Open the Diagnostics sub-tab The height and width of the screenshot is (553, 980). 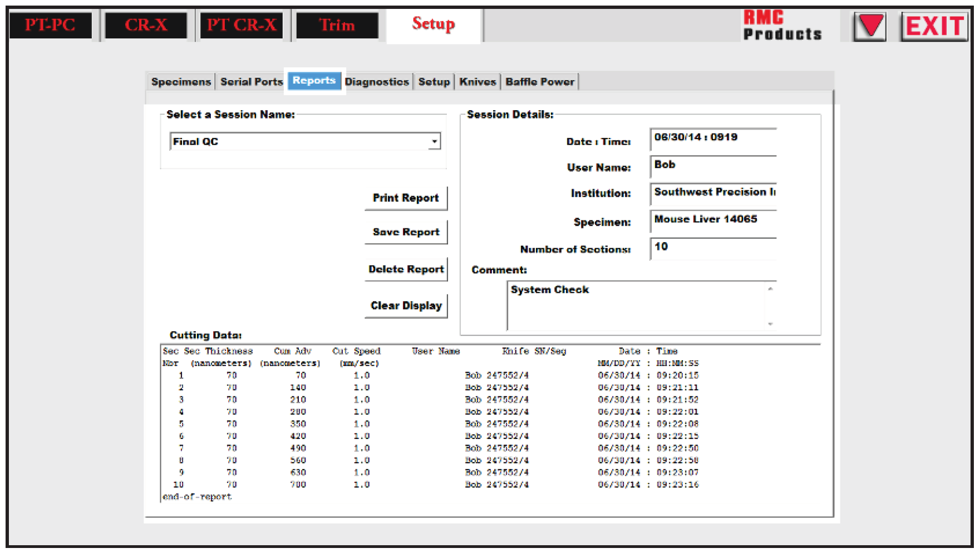click(x=377, y=82)
